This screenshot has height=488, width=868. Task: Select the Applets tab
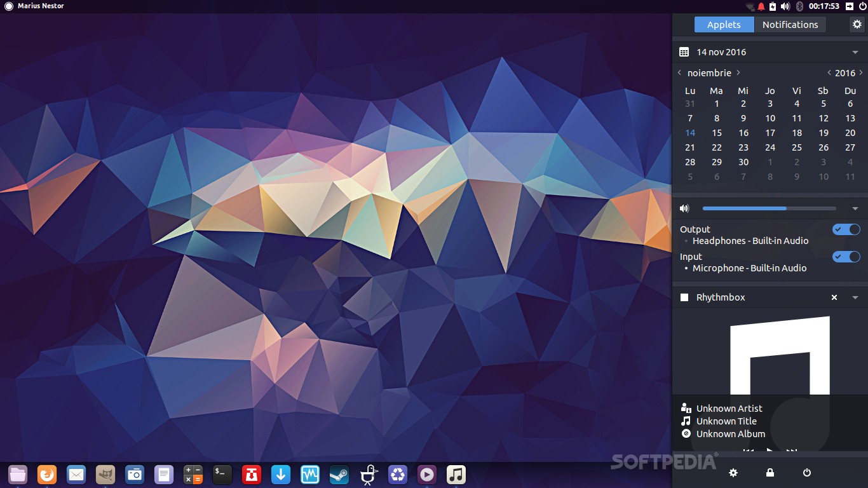coord(724,24)
